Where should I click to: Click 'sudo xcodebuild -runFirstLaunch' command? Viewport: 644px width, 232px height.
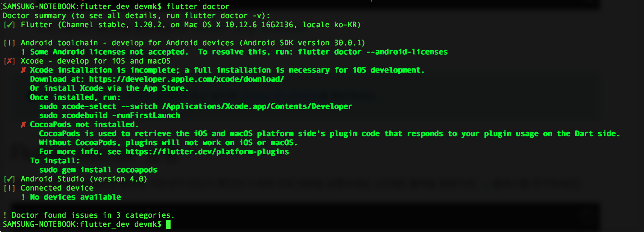coord(110,115)
